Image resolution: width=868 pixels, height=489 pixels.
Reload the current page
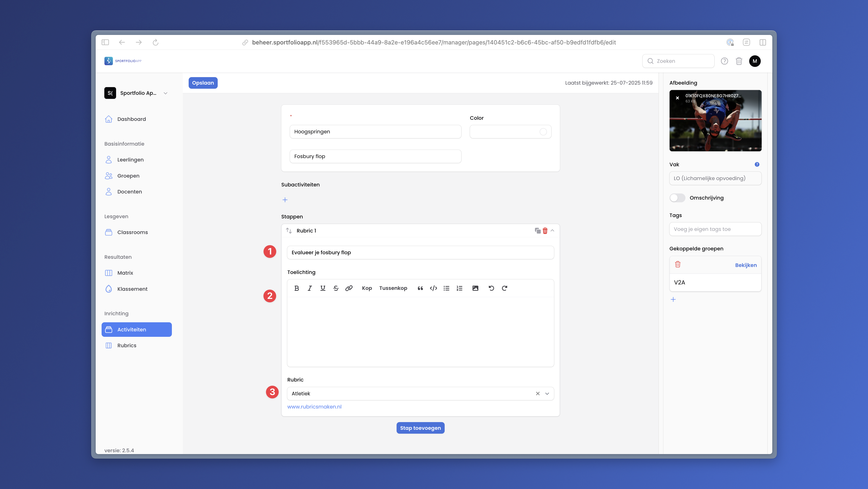pos(155,42)
